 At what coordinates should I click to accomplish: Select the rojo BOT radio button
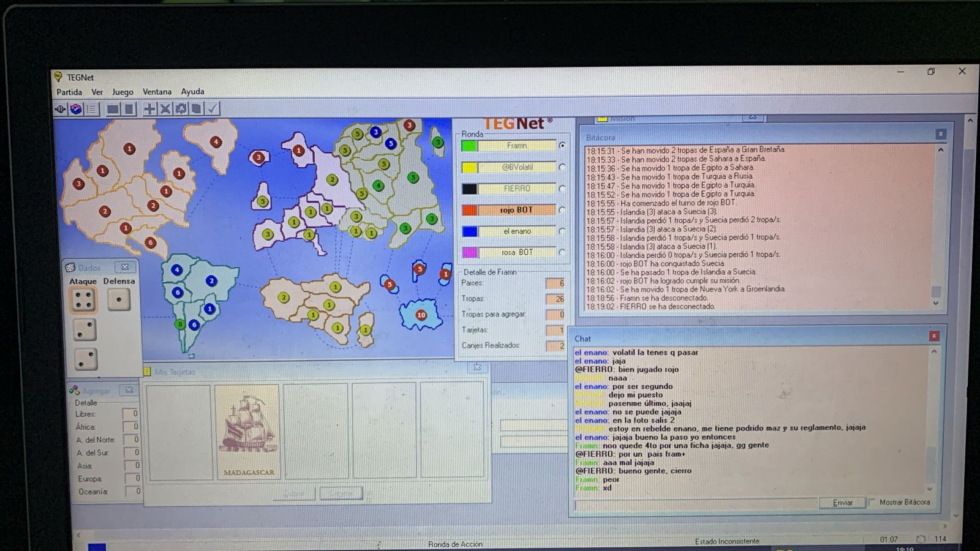562,210
